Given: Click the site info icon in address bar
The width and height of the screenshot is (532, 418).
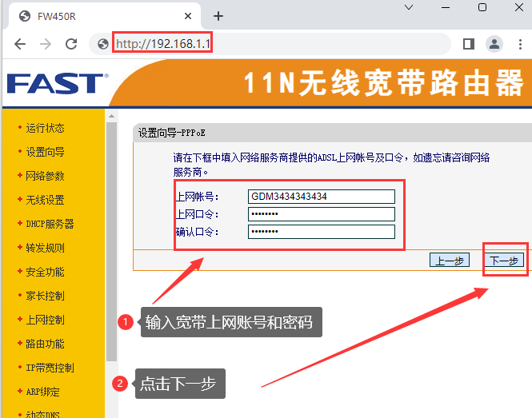Looking at the screenshot, I should [103, 44].
